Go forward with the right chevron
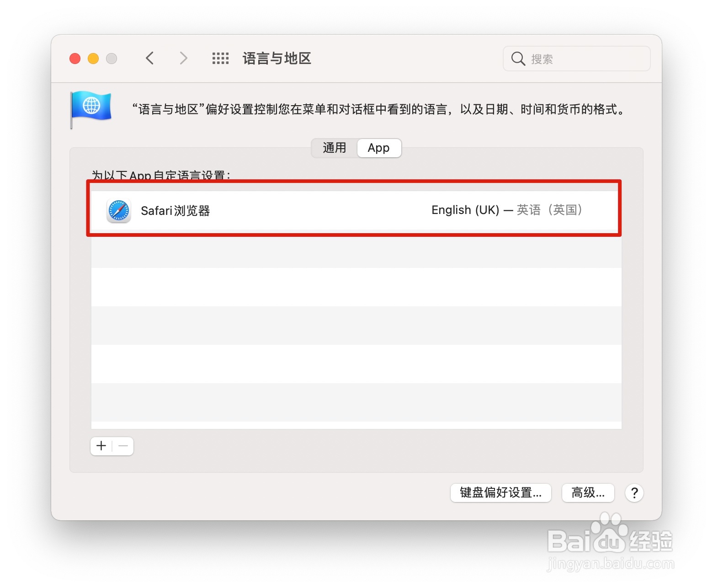The height and width of the screenshot is (588, 713). 183,58
